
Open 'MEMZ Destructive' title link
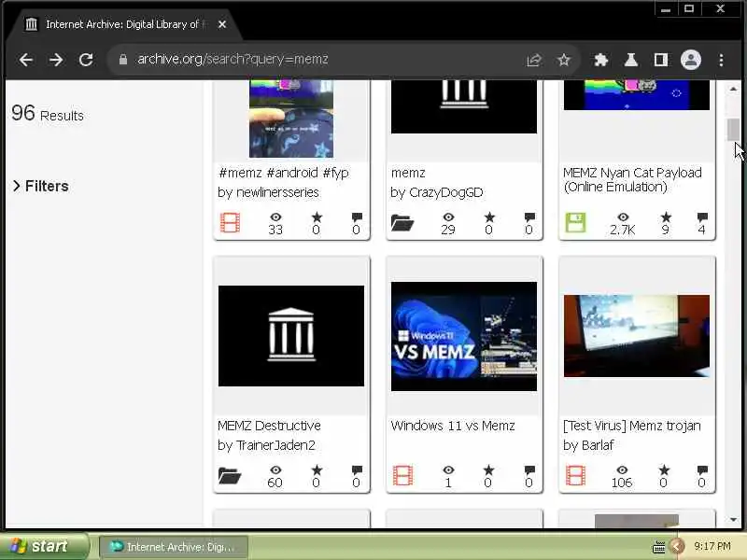pyautogui.click(x=269, y=426)
